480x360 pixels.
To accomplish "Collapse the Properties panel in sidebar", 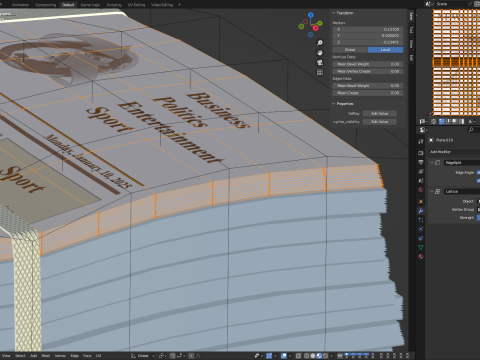I will 333,104.
